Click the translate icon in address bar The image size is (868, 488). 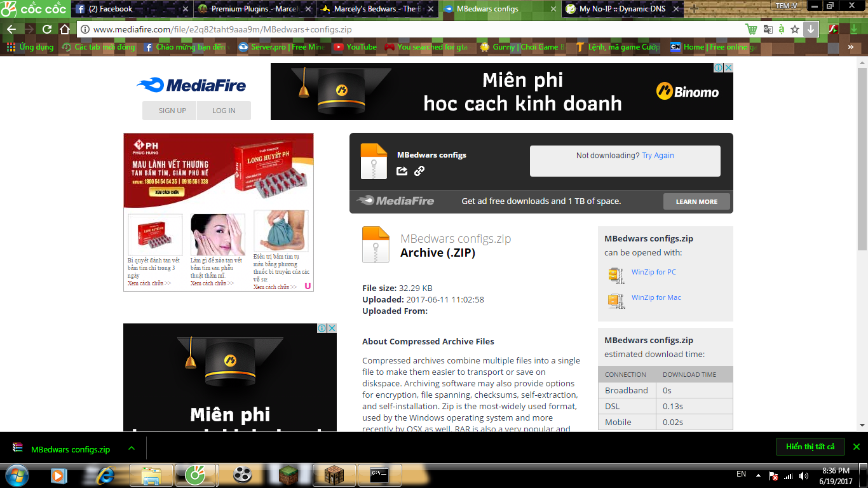768,29
